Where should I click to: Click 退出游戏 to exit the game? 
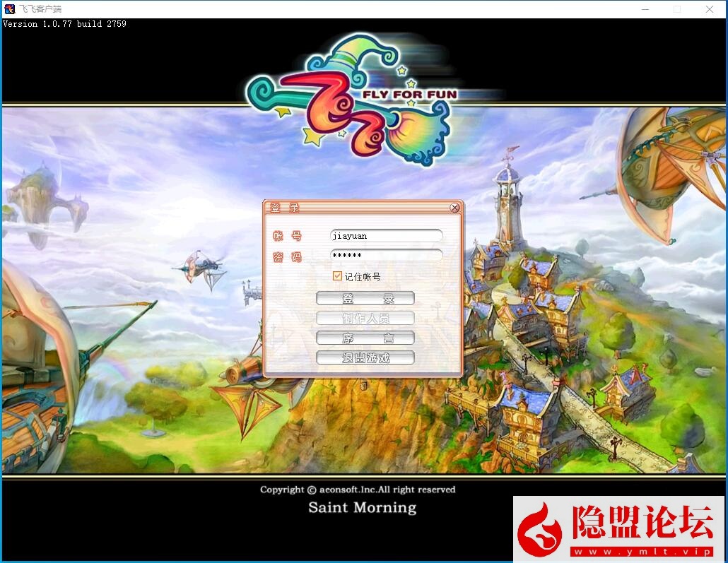pyautogui.click(x=365, y=358)
